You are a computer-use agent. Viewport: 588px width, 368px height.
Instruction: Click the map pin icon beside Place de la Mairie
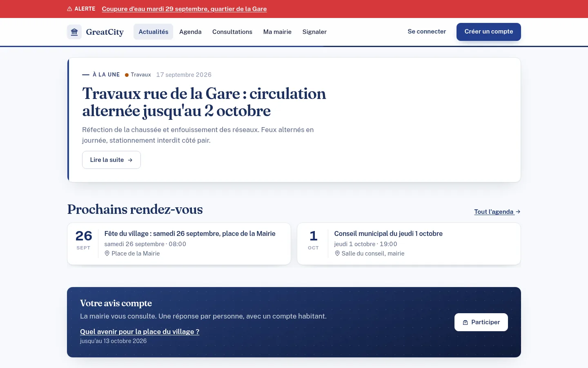pos(107,254)
